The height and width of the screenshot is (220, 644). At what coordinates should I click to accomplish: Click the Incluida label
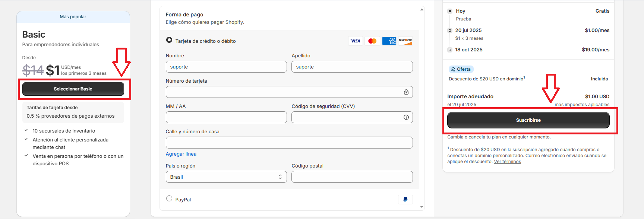tap(599, 79)
